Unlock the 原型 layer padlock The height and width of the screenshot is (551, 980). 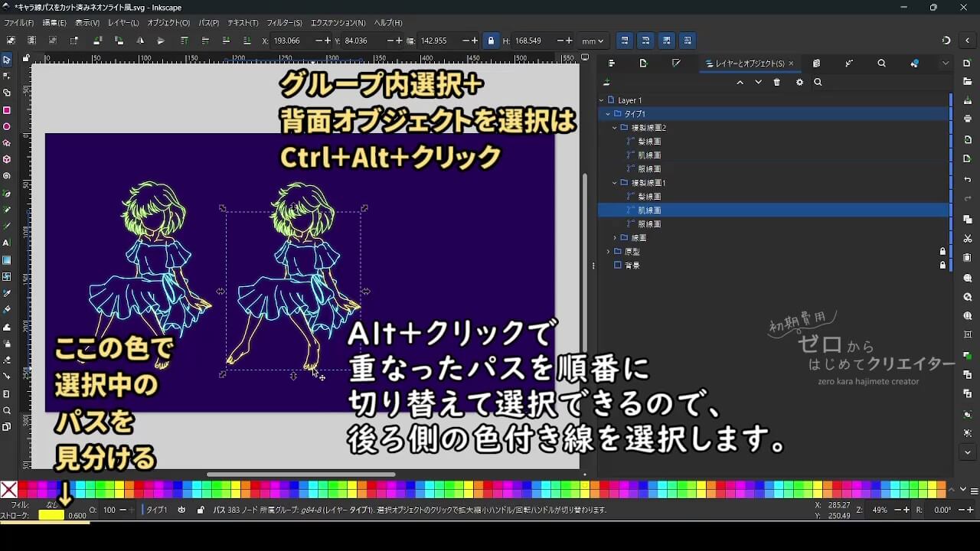click(942, 251)
